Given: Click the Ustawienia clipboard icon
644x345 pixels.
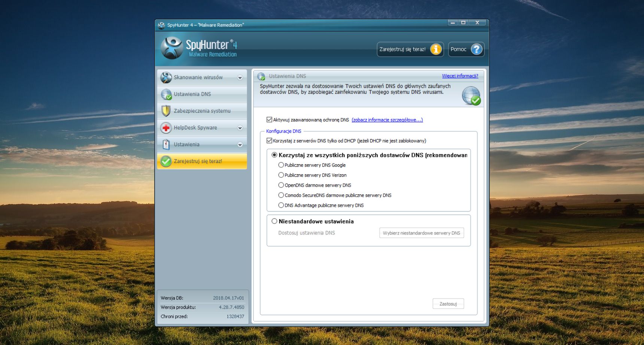Looking at the screenshot, I should (166, 144).
